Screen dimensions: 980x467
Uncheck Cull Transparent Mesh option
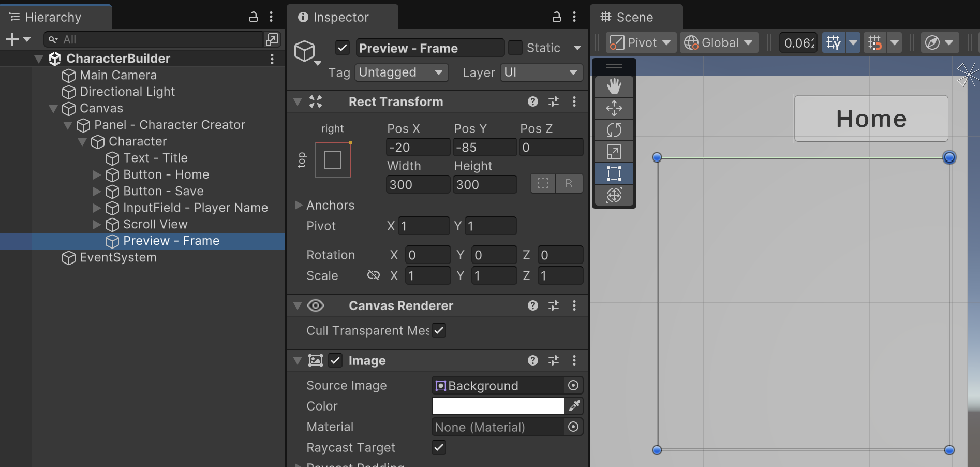pyautogui.click(x=438, y=330)
